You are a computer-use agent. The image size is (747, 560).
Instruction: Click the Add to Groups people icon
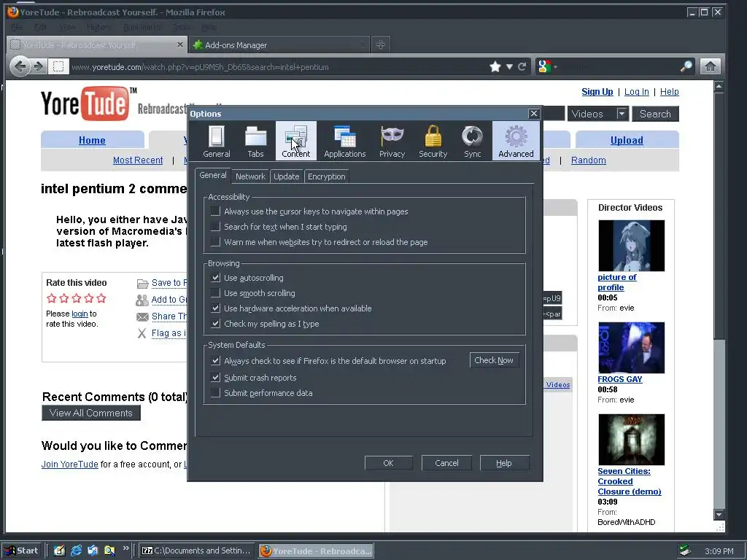tap(142, 300)
